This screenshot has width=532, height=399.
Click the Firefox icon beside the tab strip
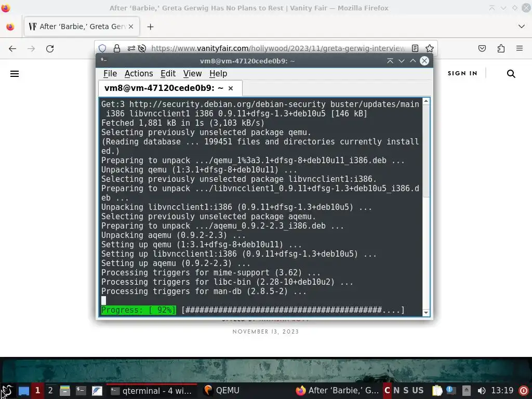coord(10,26)
